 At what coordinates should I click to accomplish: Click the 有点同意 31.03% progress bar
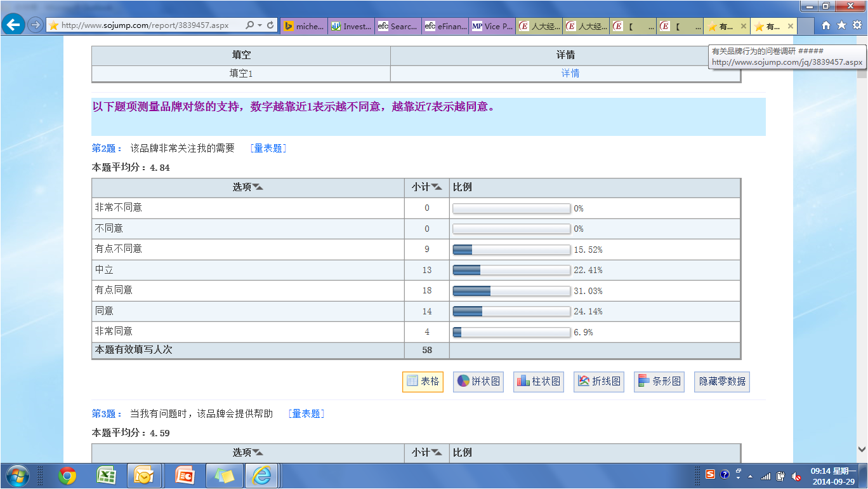click(511, 291)
